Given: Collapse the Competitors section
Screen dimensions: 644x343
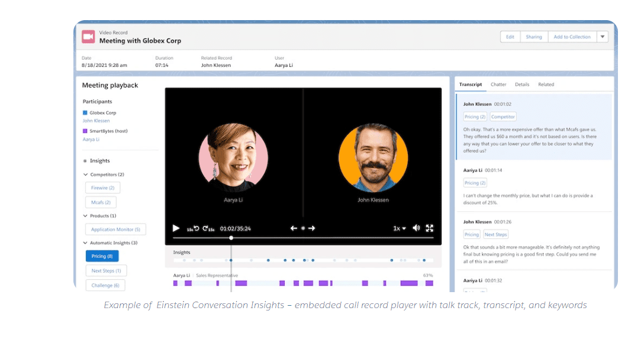Looking at the screenshot, I should (85, 174).
